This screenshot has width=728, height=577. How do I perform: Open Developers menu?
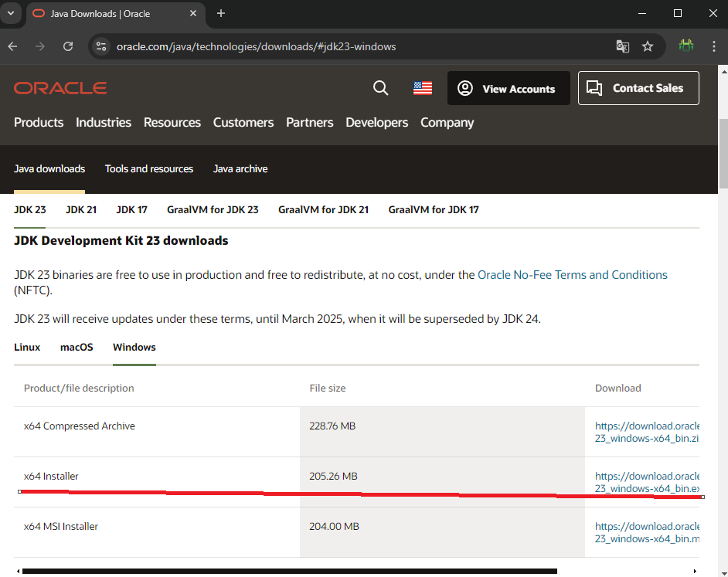point(377,123)
